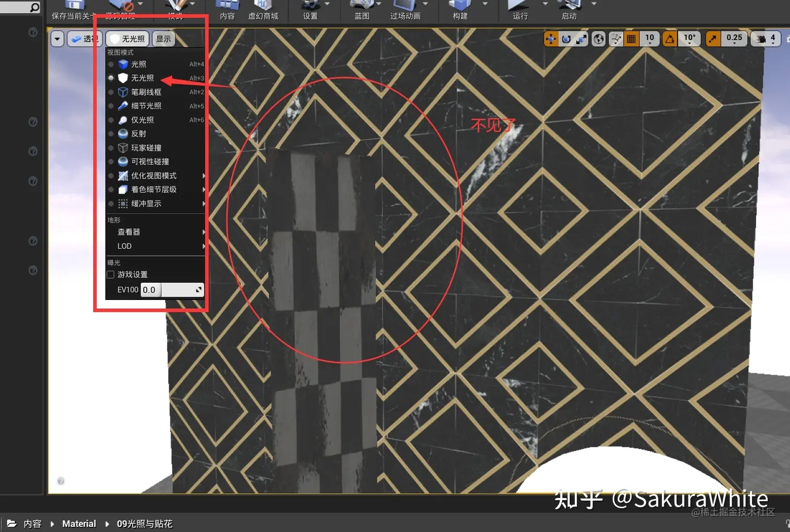
Task: Click the 可视性碰撞 sphere icon
Action: (x=123, y=161)
